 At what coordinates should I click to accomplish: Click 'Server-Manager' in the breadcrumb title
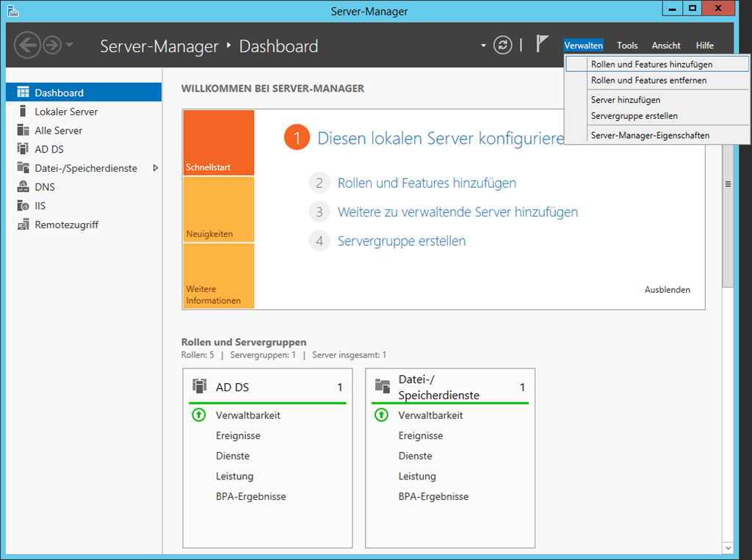point(159,46)
